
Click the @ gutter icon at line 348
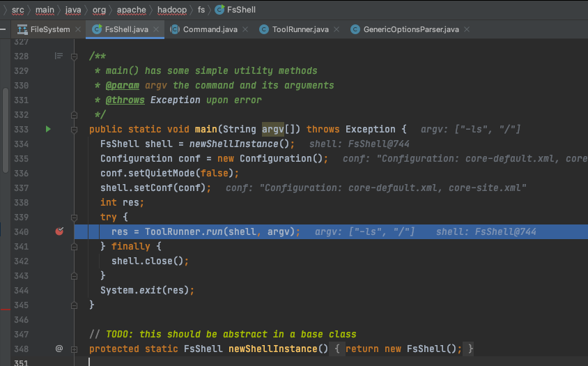pyautogui.click(x=59, y=349)
